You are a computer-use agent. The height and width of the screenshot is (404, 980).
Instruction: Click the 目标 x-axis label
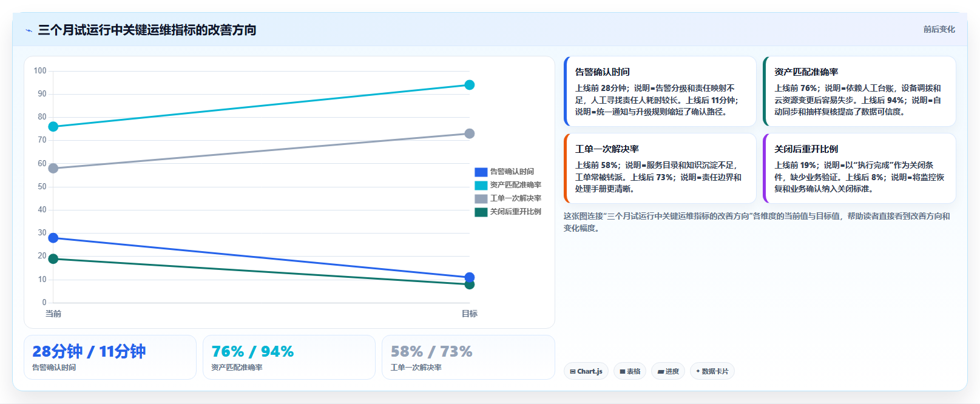(x=470, y=314)
